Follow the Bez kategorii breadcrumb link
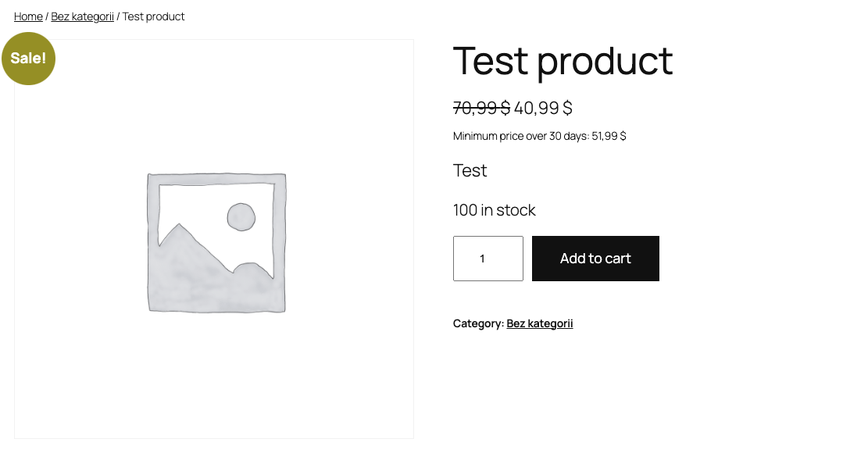Image resolution: width=868 pixels, height=464 pixels. pyautogui.click(x=83, y=16)
